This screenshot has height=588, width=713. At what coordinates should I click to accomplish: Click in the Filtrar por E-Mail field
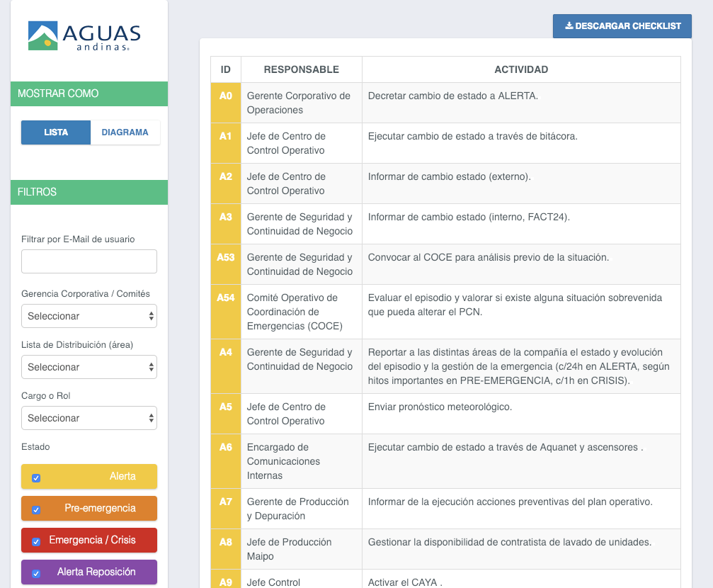[89, 261]
